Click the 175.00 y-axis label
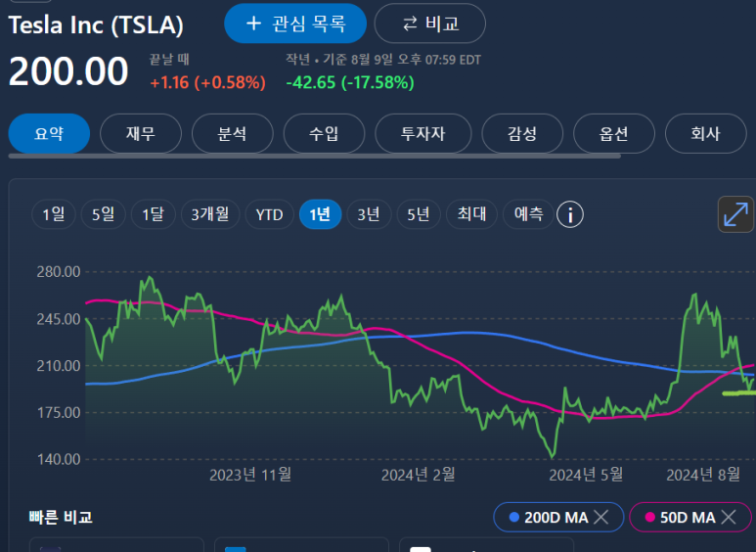The height and width of the screenshot is (552, 756). 59,413
